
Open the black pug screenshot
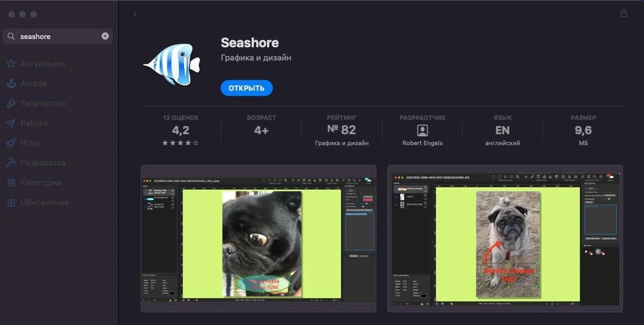click(x=258, y=239)
